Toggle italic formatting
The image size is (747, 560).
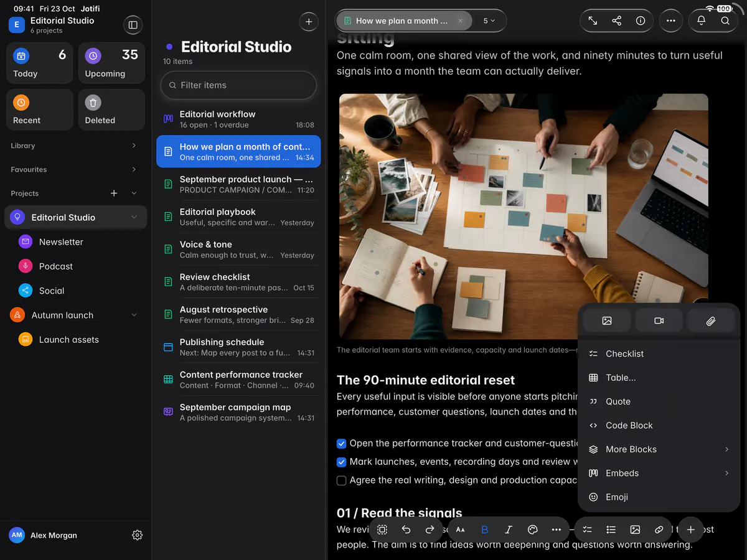click(x=509, y=530)
